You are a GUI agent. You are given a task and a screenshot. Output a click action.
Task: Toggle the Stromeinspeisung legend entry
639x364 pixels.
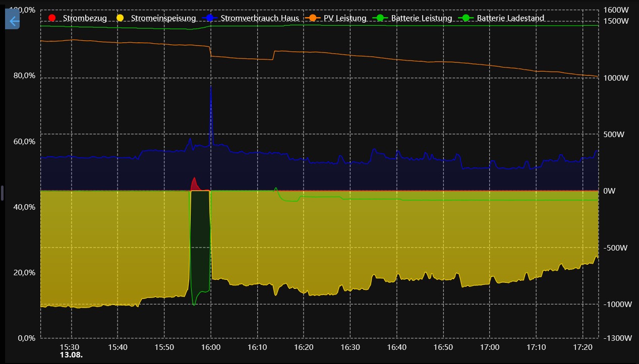click(x=156, y=18)
